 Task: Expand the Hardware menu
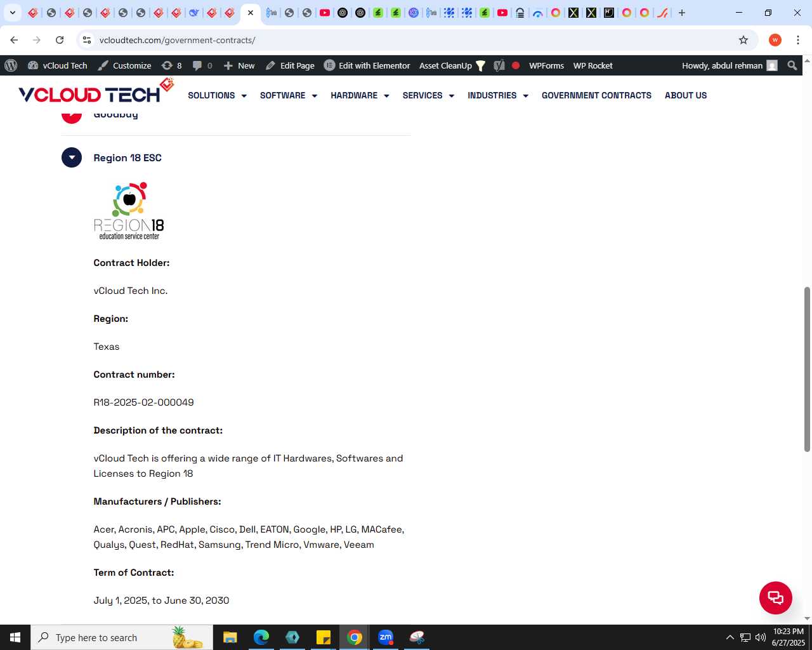360,95
